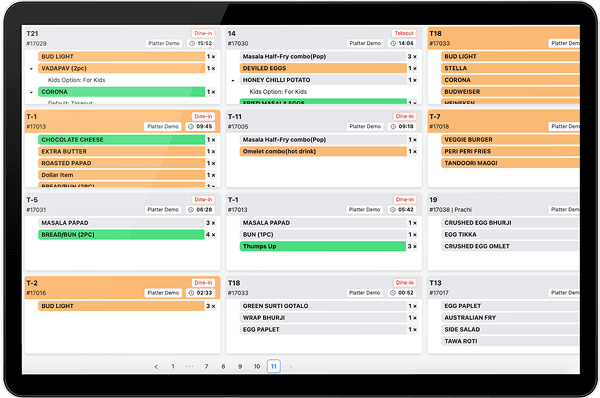600x398 pixels.
Task: Click the Takeout badge on order #17030
Action: [404, 33]
